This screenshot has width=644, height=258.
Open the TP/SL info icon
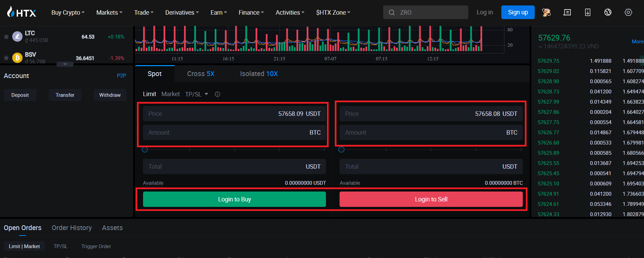pos(217,94)
